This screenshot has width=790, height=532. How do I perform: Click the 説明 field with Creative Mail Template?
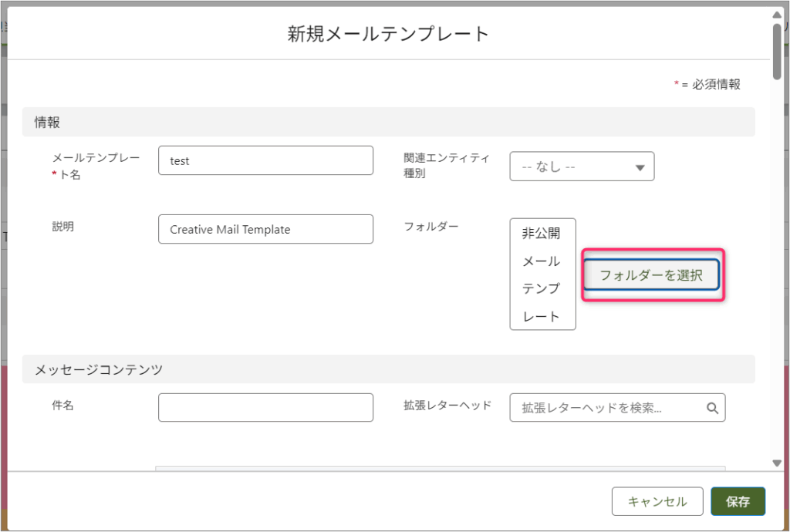point(265,229)
